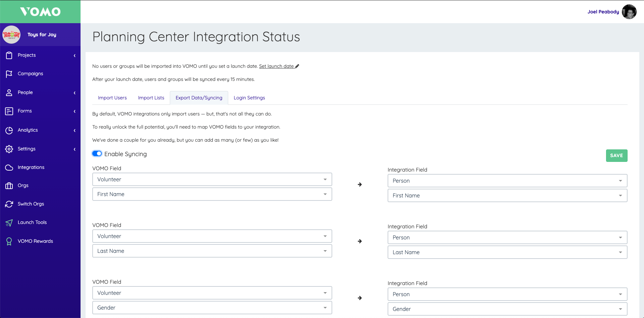Select the VOMO Rewards medal icon
This screenshot has width=644, height=318.
[x=9, y=241]
